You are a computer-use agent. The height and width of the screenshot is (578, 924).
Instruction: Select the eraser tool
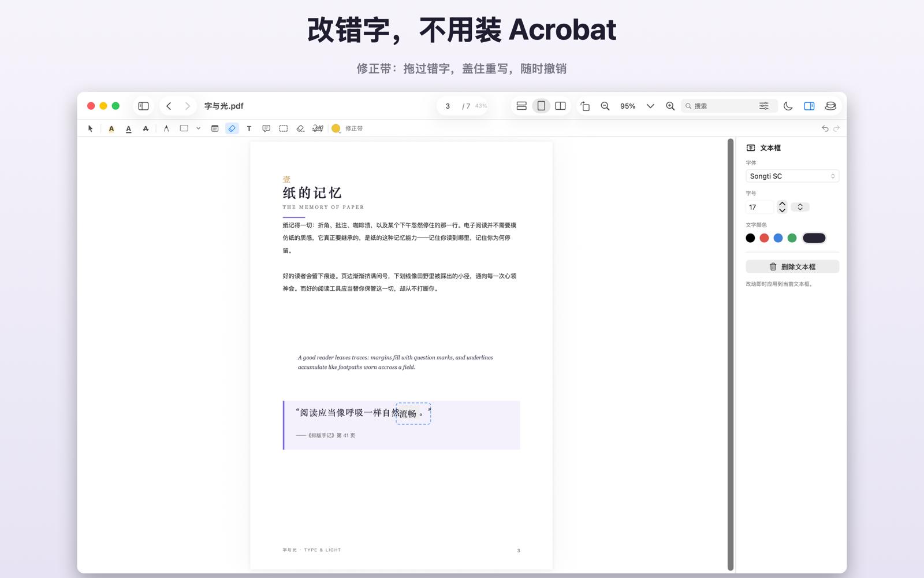click(300, 128)
